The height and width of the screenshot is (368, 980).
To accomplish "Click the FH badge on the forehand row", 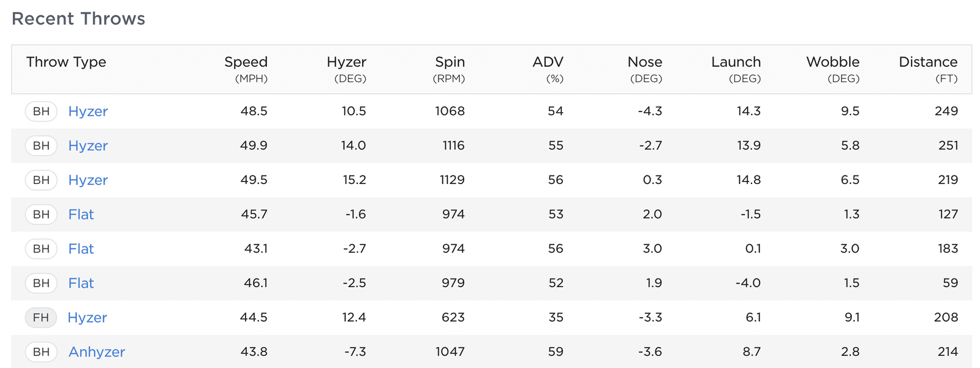I will [41, 317].
